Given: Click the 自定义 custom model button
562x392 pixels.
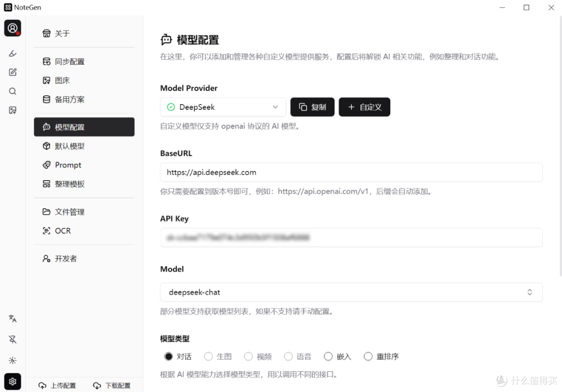Looking at the screenshot, I should 364,107.
